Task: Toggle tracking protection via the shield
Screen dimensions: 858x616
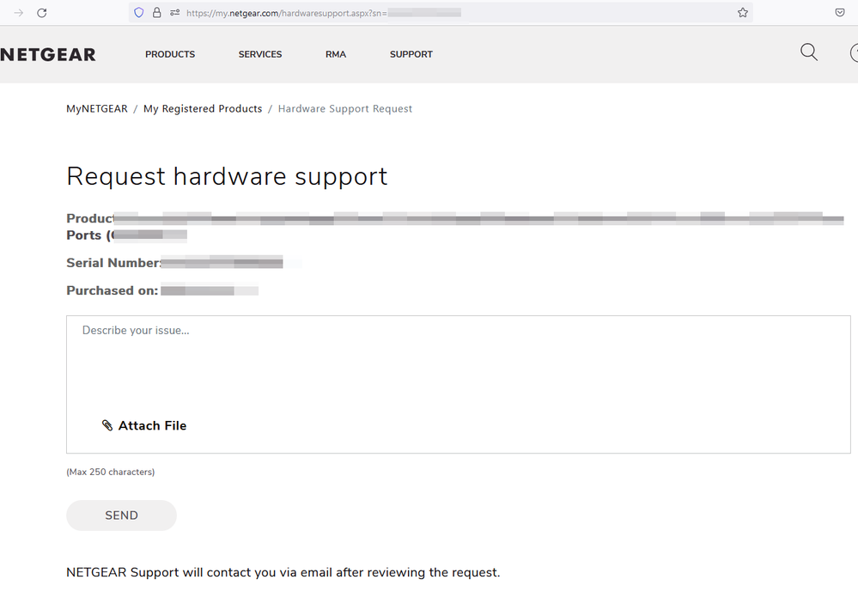Action: [x=137, y=12]
